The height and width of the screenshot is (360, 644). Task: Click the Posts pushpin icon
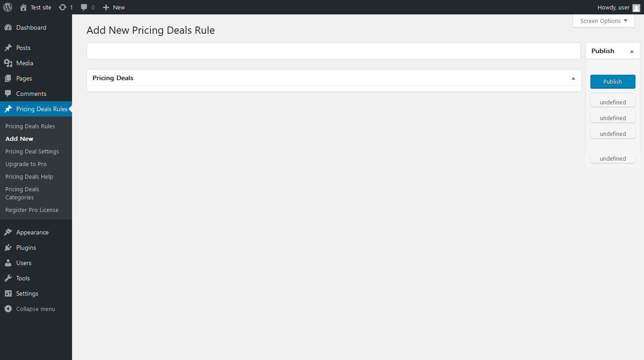pos(8,48)
